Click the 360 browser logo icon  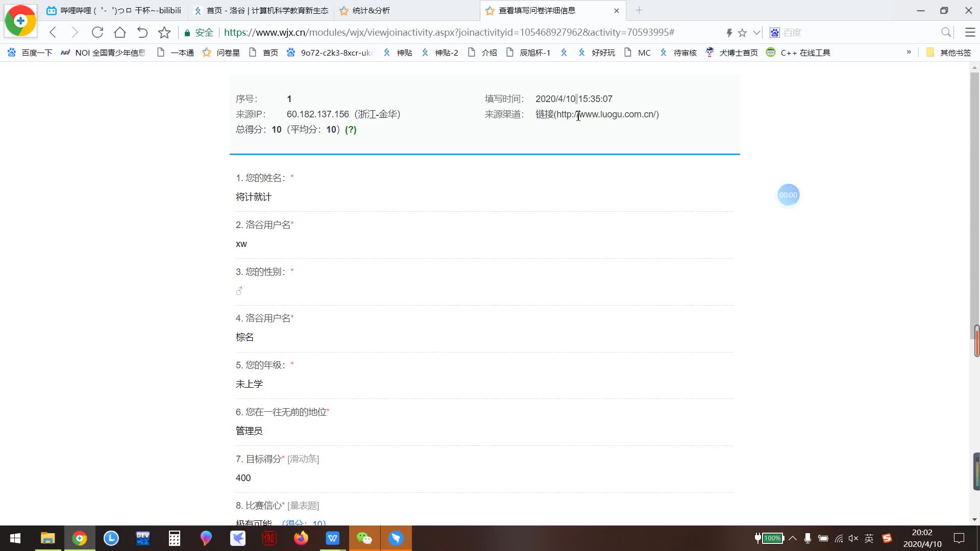pos(20,20)
